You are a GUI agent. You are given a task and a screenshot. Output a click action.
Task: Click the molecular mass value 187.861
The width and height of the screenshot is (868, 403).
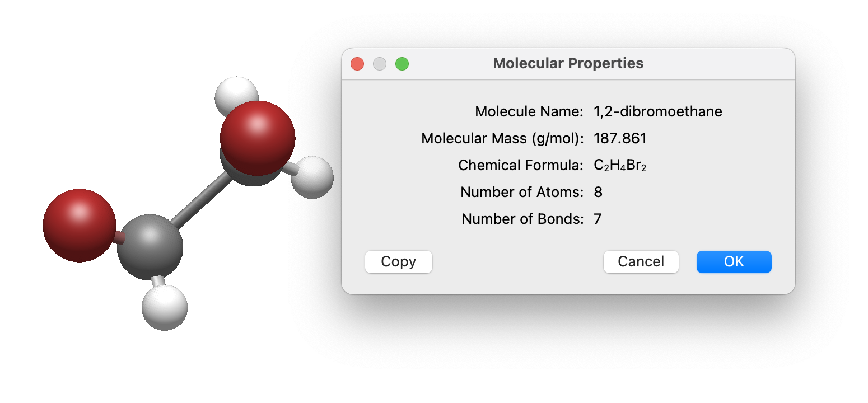(x=620, y=138)
